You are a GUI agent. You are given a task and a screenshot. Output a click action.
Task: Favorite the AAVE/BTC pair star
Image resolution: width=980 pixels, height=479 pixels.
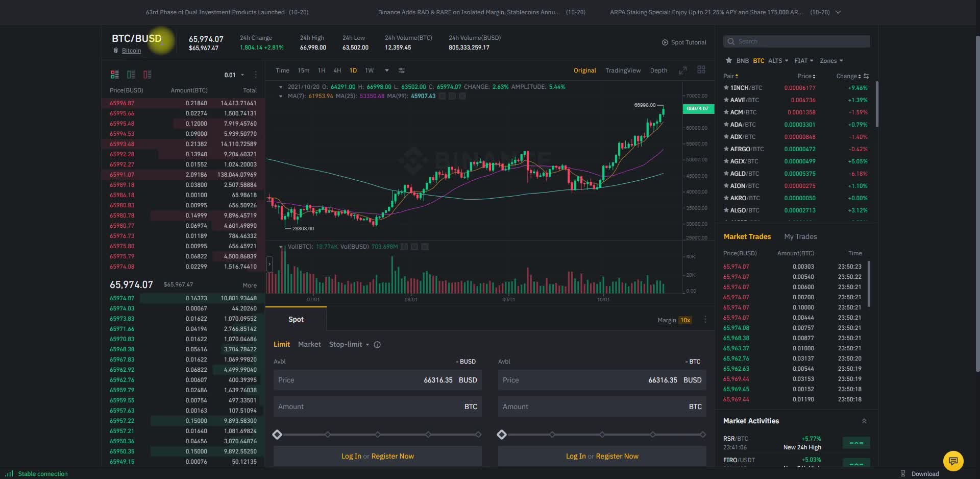(726, 100)
